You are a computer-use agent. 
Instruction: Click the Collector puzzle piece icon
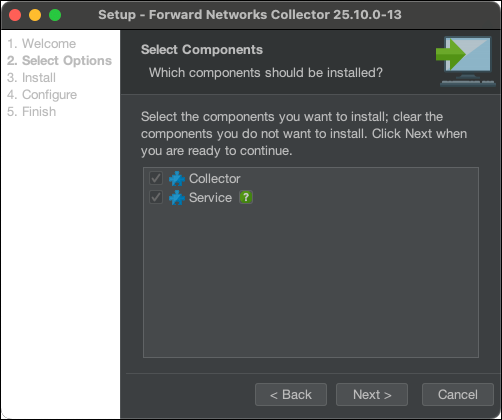(177, 179)
